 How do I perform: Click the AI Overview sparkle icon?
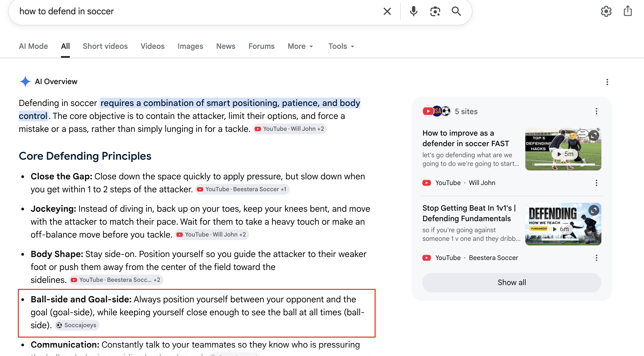(25, 81)
